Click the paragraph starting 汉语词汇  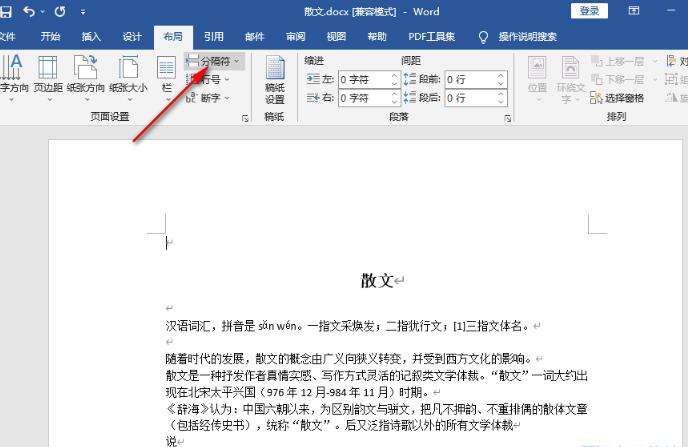(x=349, y=326)
